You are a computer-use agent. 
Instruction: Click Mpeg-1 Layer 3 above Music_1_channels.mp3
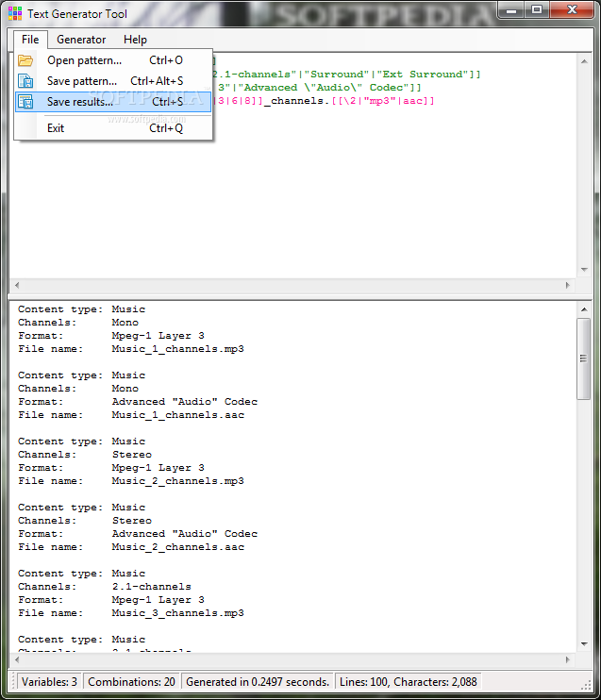point(159,336)
